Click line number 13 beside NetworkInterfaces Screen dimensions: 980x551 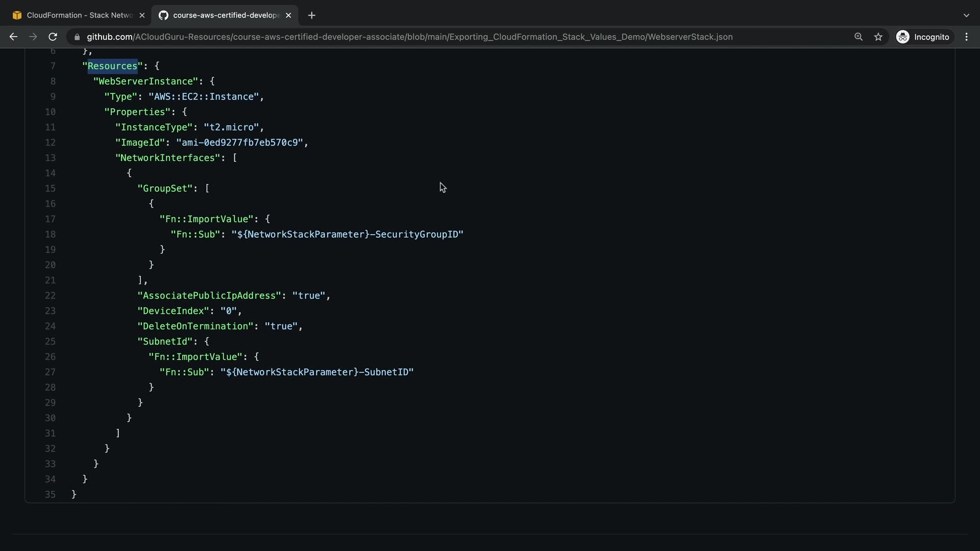click(x=50, y=158)
